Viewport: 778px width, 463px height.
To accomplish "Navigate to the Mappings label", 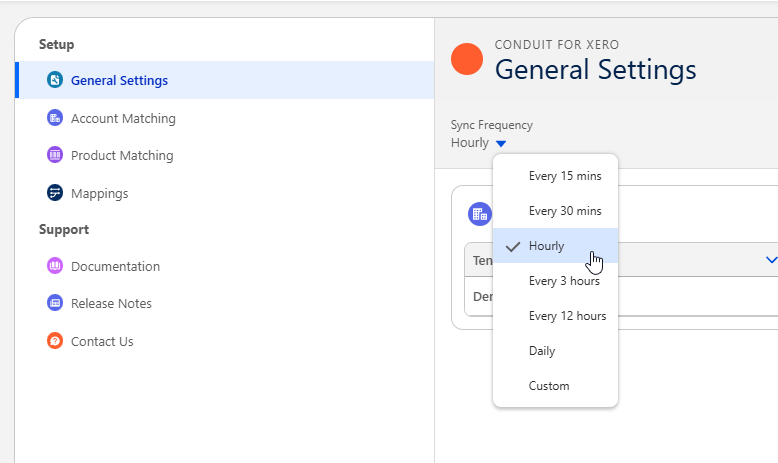I will (x=99, y=194).
